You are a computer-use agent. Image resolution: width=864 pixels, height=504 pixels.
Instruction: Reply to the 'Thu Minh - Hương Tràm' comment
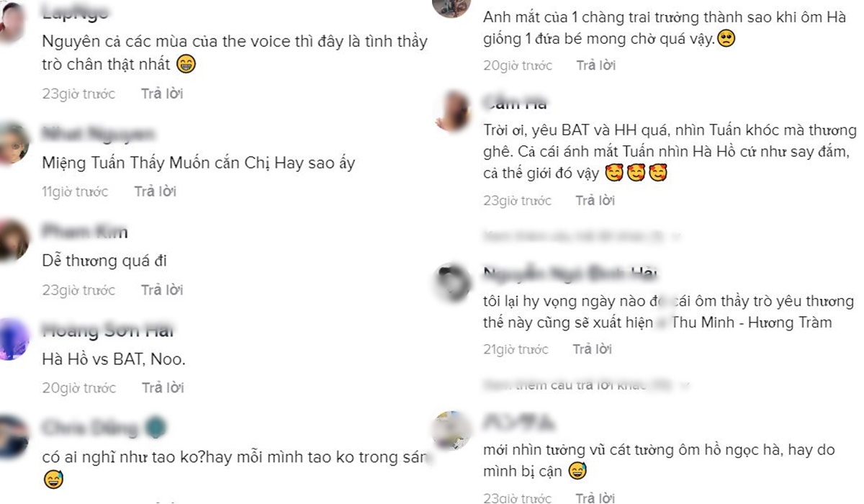(x=592, y=349)
